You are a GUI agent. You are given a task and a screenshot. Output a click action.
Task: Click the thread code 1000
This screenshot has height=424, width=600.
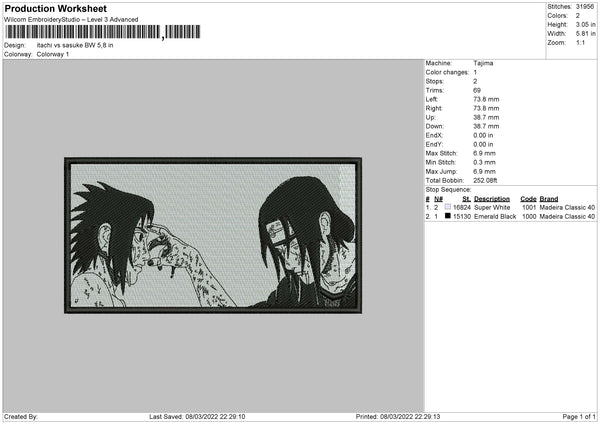(529, 217)
